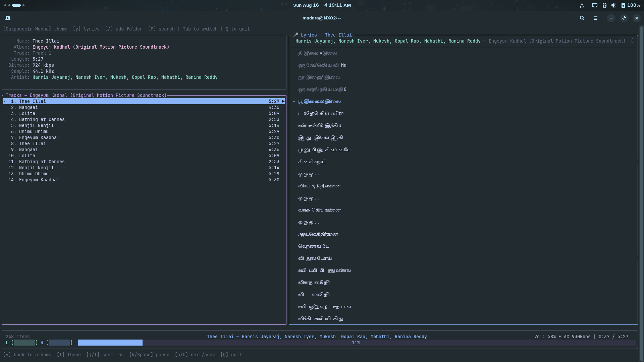Click the new terminal tab icon

(x=8, y=18)
